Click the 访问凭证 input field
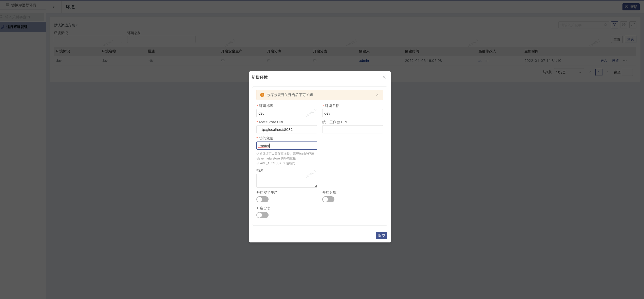The height and width of the screenshot is (299, 644). [287, 146]
